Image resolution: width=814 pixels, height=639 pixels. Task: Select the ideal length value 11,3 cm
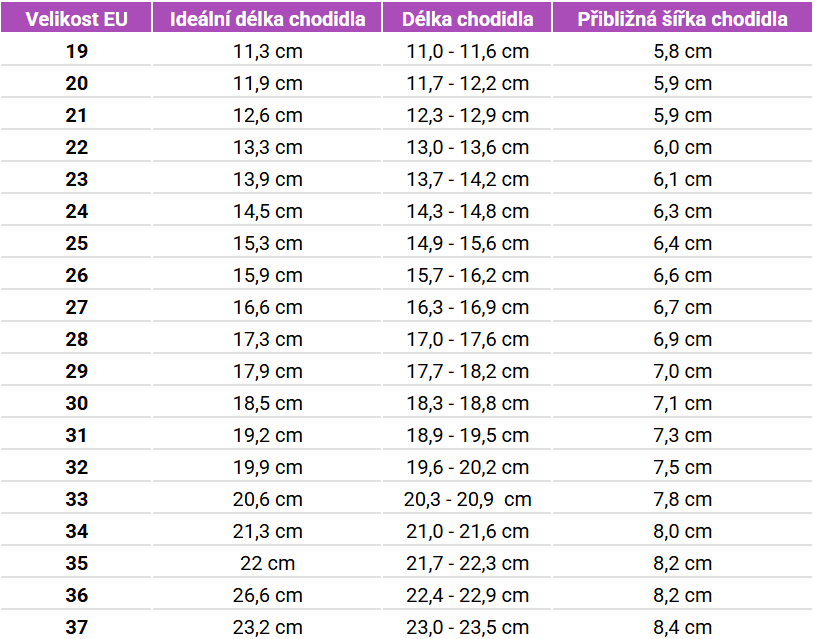click(x=267, y=51)
